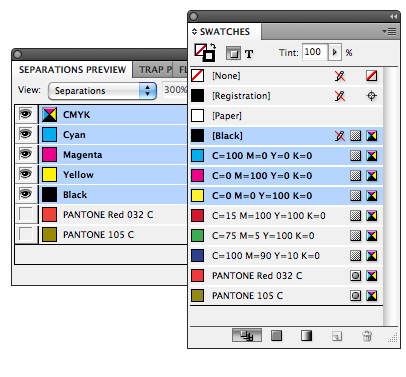
Task: Hide the Cyan separation eye icon
Action: click(x=26, y=134)
